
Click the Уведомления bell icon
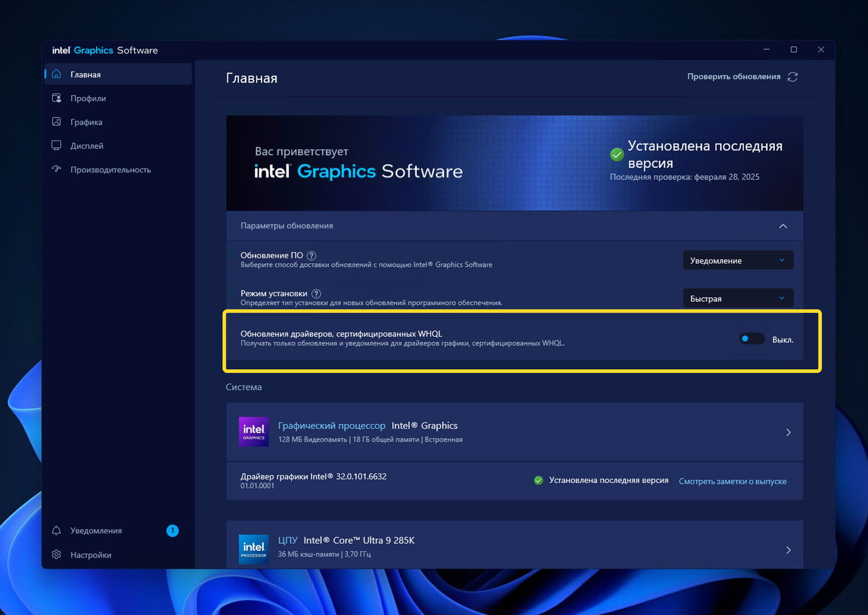[56, 531]
